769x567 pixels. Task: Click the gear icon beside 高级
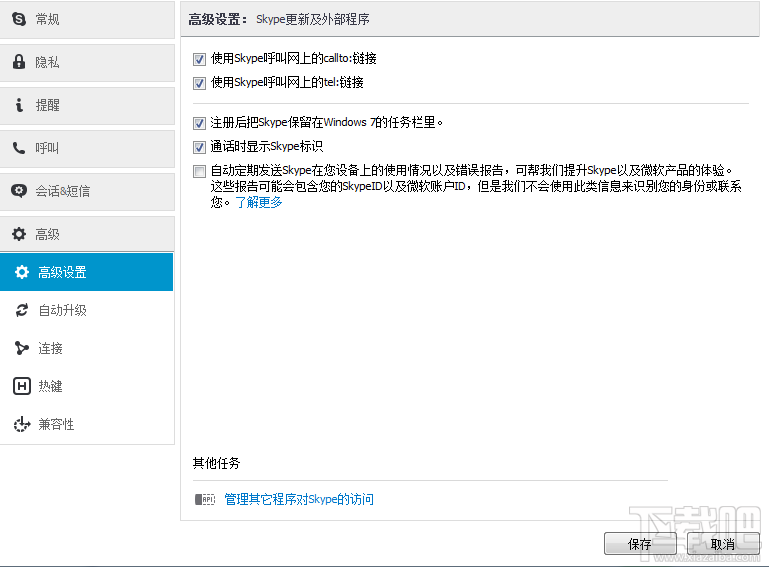[x=19, y=234]
